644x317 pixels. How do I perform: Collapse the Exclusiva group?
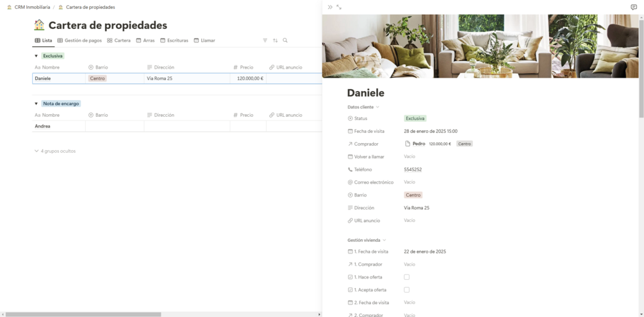(x=36, y=56)
